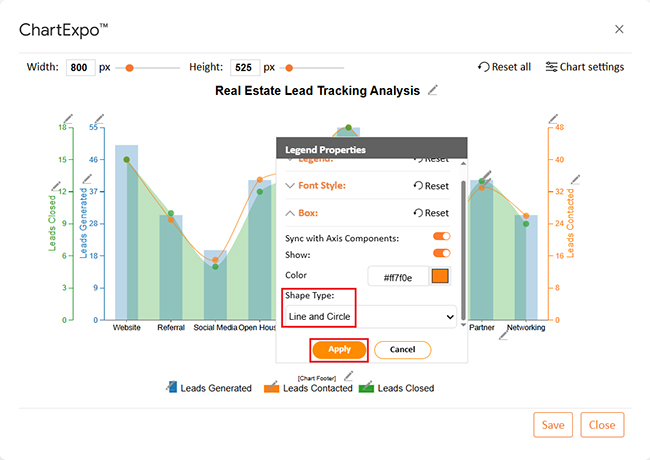Click the color hex code field
650x460 pixels.
tap(397, 276)
